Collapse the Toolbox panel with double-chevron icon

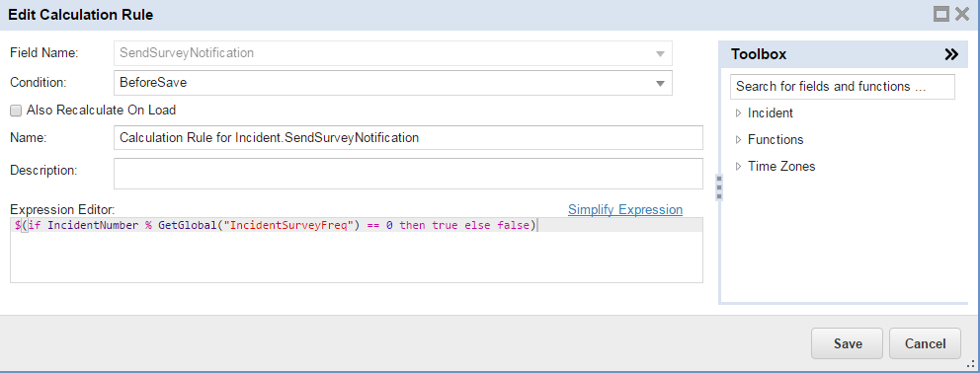click(x=950, y=54)
